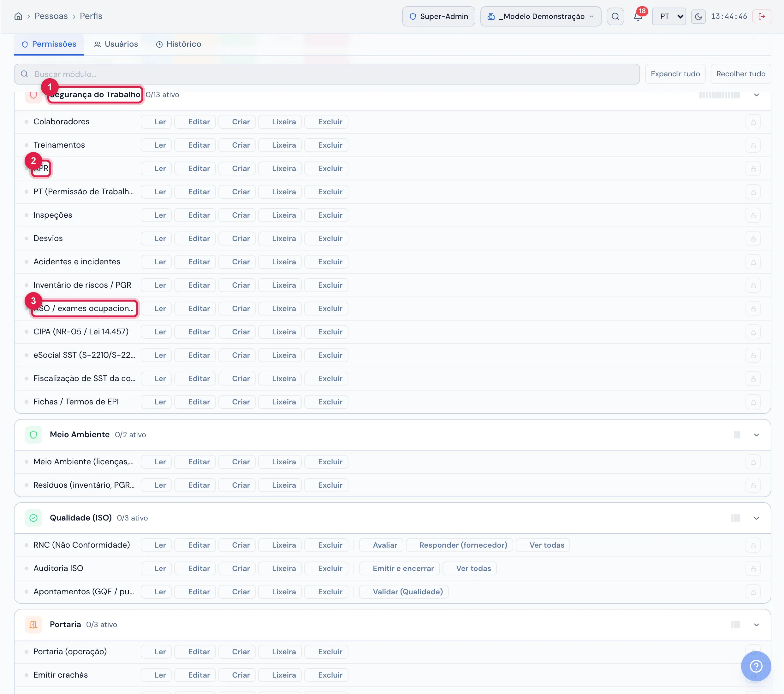Toggle Emitir e encerrar for Auditoria ISO

(399, 569)
